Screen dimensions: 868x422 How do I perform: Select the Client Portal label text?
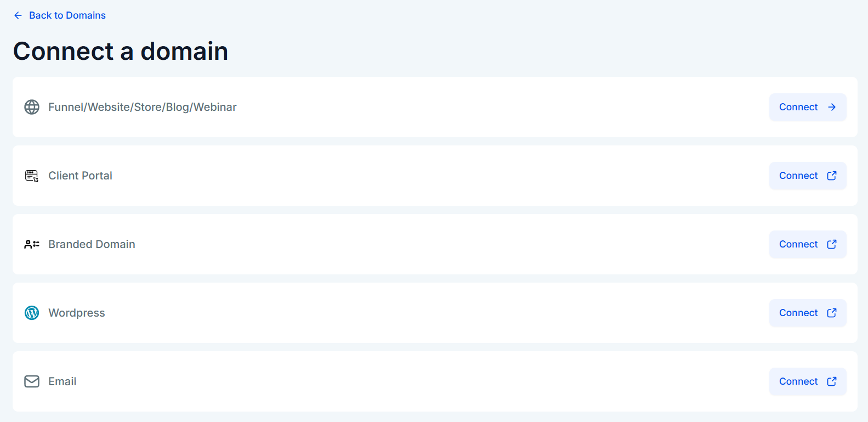point(80,176)
